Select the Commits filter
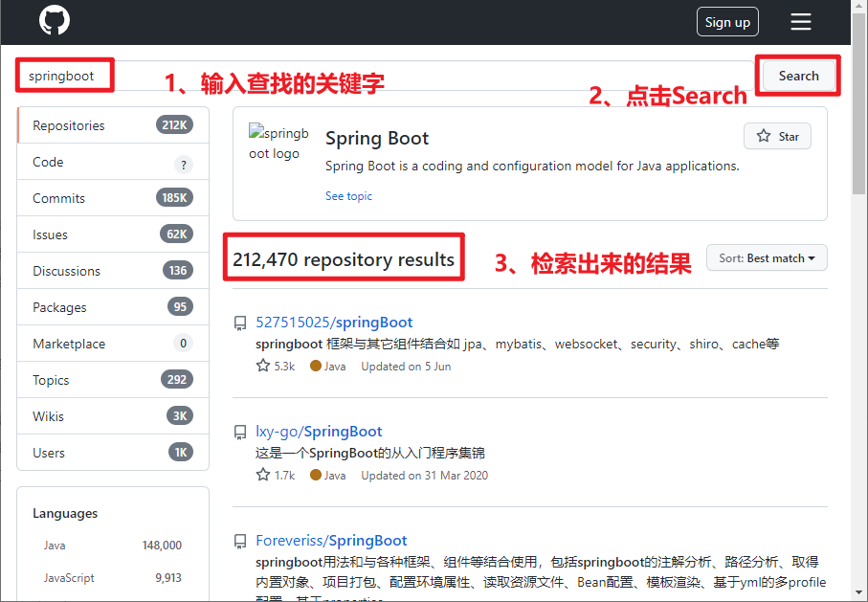 click(x=113, y=198)
